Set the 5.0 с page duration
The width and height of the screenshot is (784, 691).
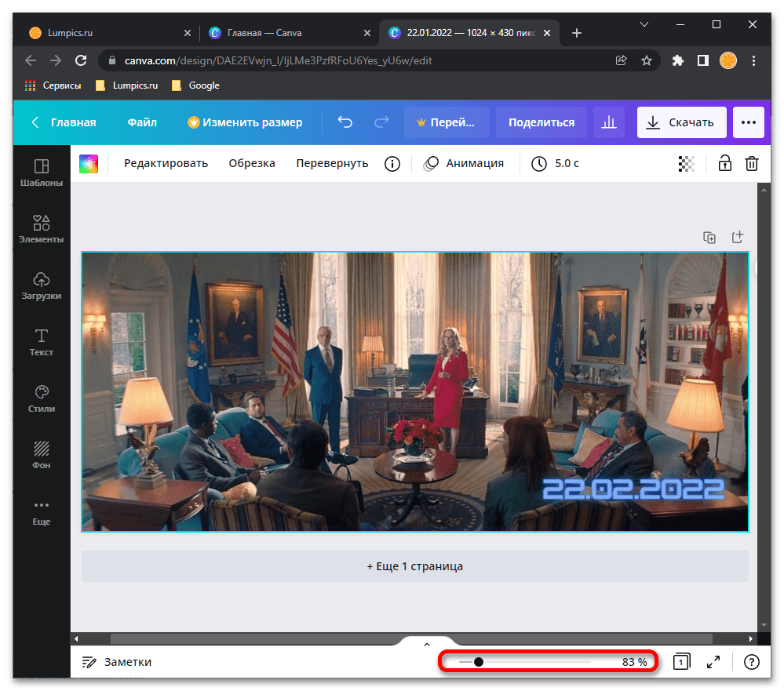555,163
